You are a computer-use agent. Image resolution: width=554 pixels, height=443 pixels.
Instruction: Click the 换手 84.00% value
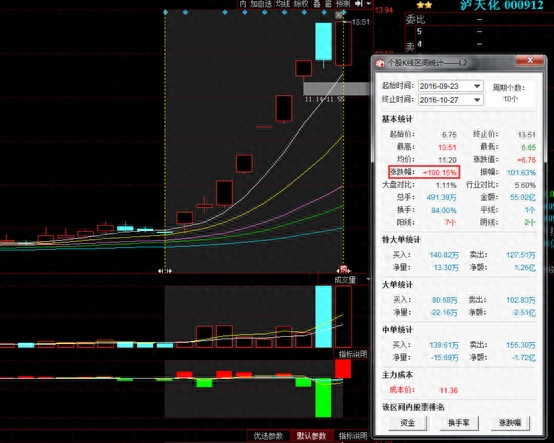tap(444, 211)
